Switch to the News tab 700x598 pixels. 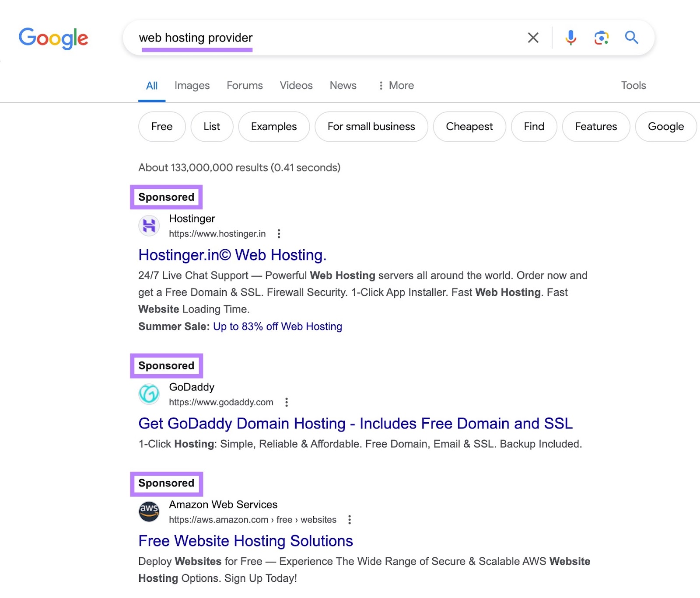point(343,85)
